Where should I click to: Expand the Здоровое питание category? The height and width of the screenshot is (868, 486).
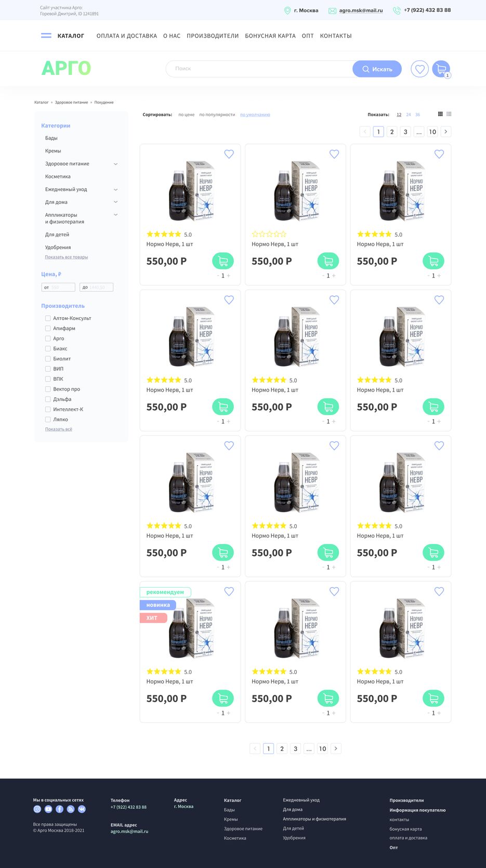pos(115,164)
